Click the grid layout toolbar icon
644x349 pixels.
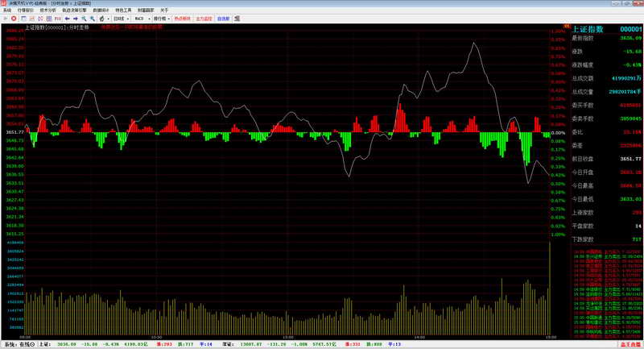coord(49,19)
